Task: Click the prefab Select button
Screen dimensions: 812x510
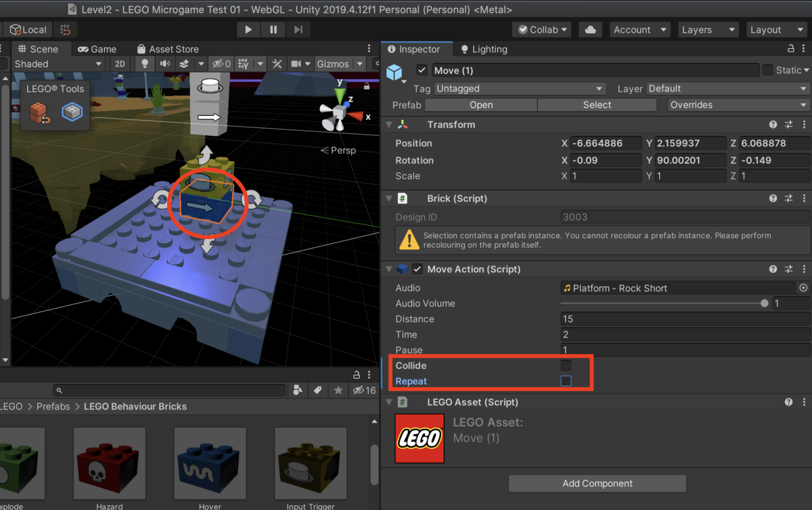Action: pos(597,105)
